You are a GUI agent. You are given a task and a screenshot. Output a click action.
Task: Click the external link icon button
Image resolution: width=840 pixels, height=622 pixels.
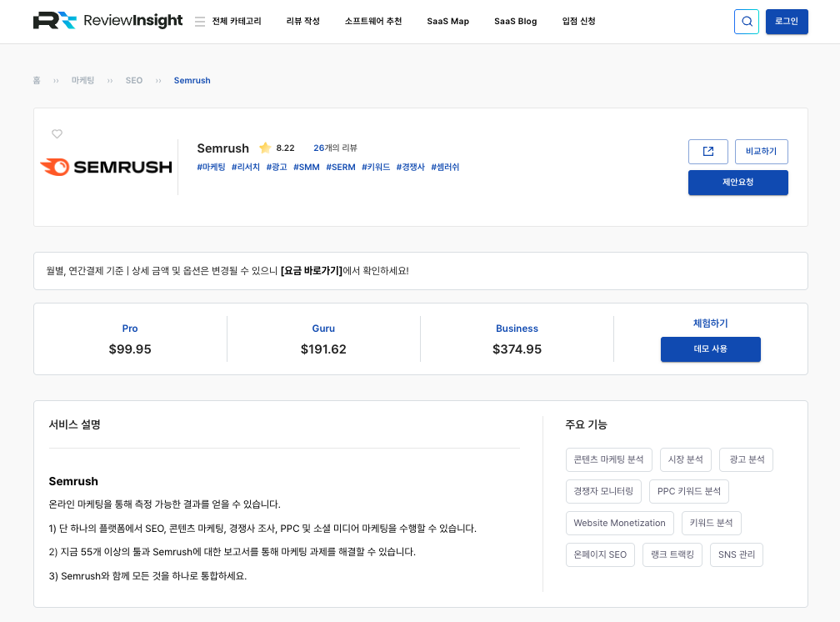708,151
